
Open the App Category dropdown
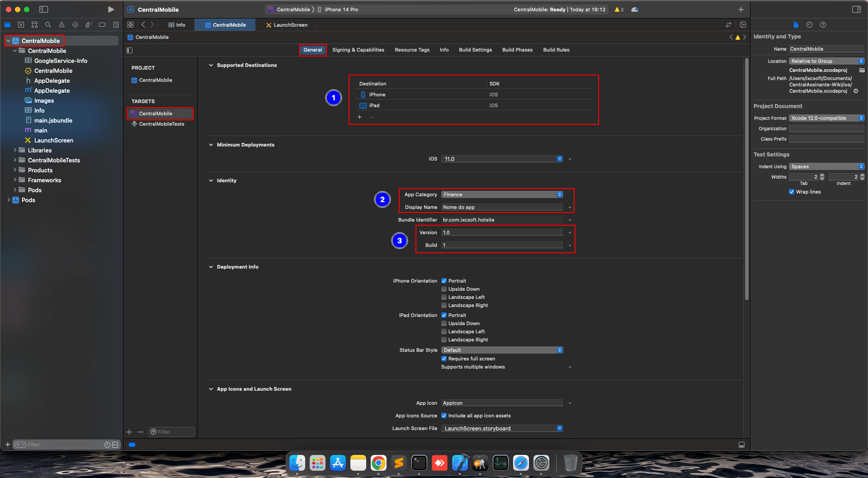(502, 194)
